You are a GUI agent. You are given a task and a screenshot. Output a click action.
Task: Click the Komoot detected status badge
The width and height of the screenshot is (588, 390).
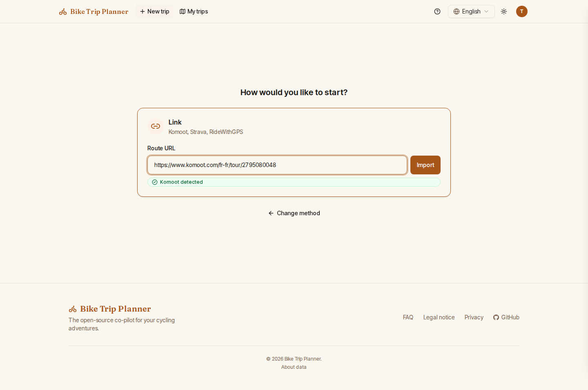click(294, 182)
